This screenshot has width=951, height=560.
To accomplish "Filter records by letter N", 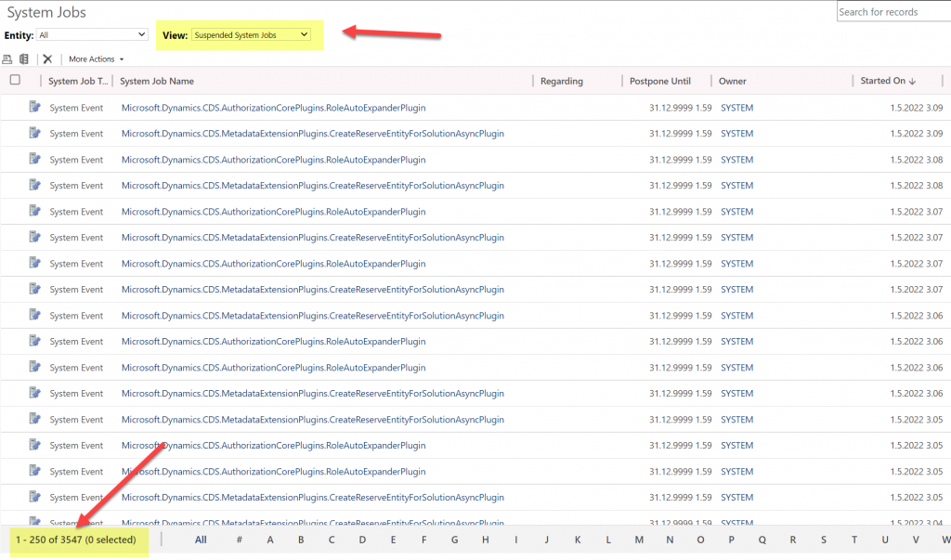I will [670, 540].
